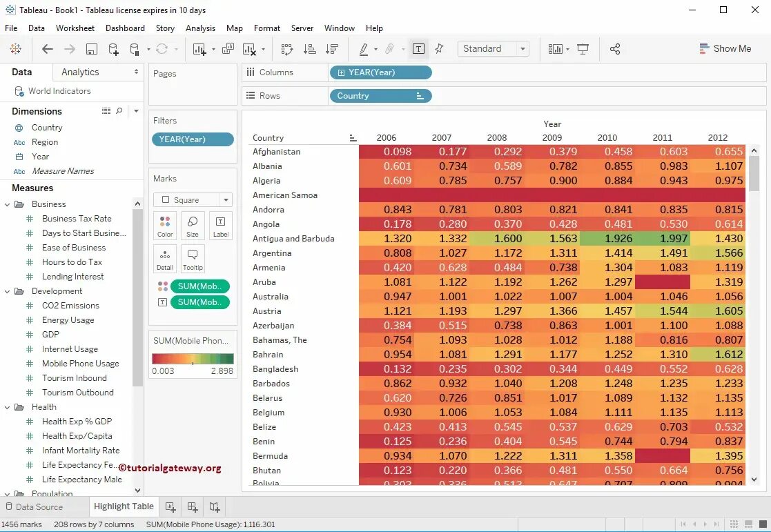Viewport: 771px width, 532px height.
Task: Switch to Show Filmstrip view in status bar
Action: (748, 524)
